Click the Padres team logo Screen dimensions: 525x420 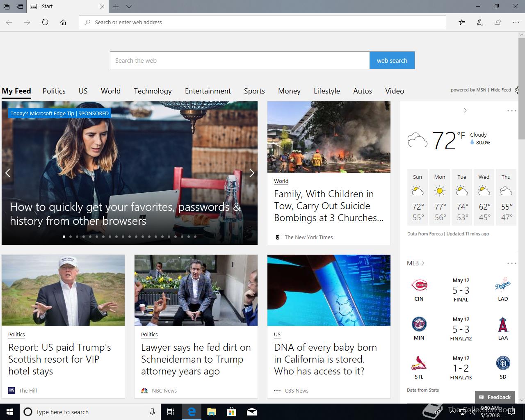(503, 363)
